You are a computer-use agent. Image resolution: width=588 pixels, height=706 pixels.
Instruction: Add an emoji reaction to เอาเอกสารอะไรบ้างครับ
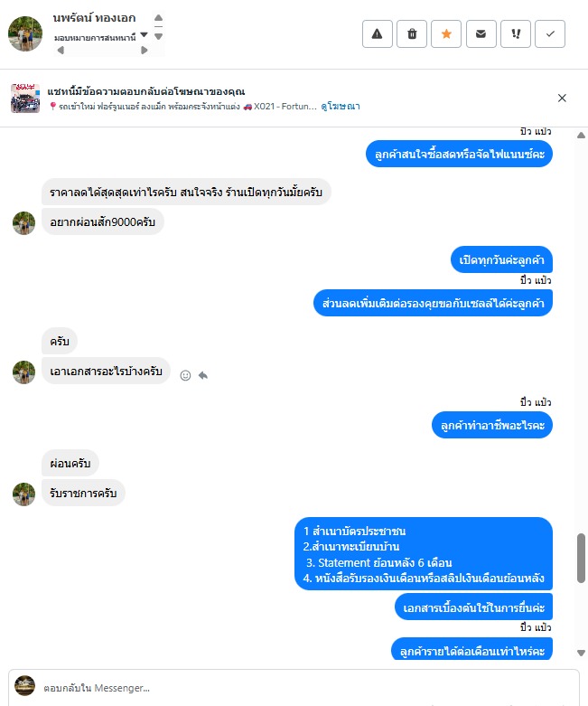pos(185,375)
